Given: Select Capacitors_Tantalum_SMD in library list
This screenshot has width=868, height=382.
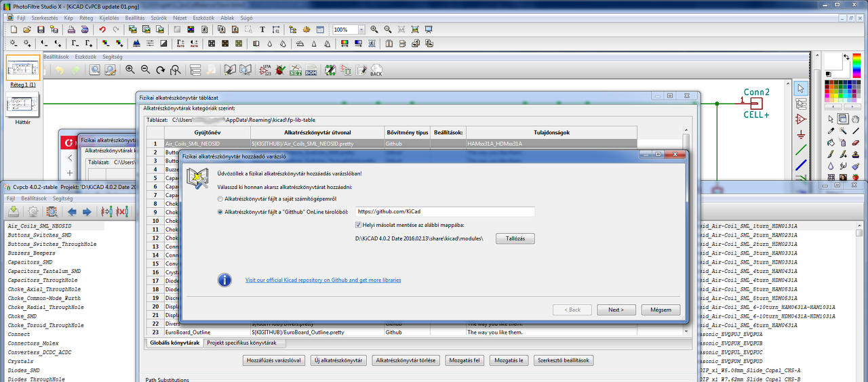Looking at the screenshot, I should point(44,271).
